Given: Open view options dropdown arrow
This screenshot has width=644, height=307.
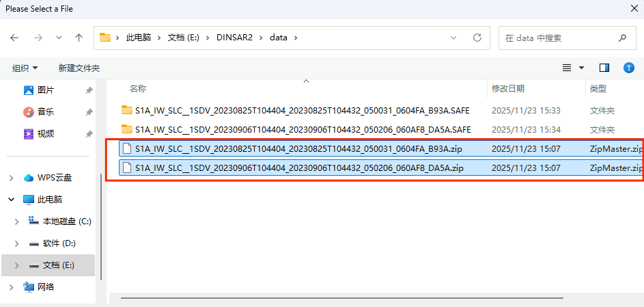Looking at the screenshot, I should (x=582, y=68).
